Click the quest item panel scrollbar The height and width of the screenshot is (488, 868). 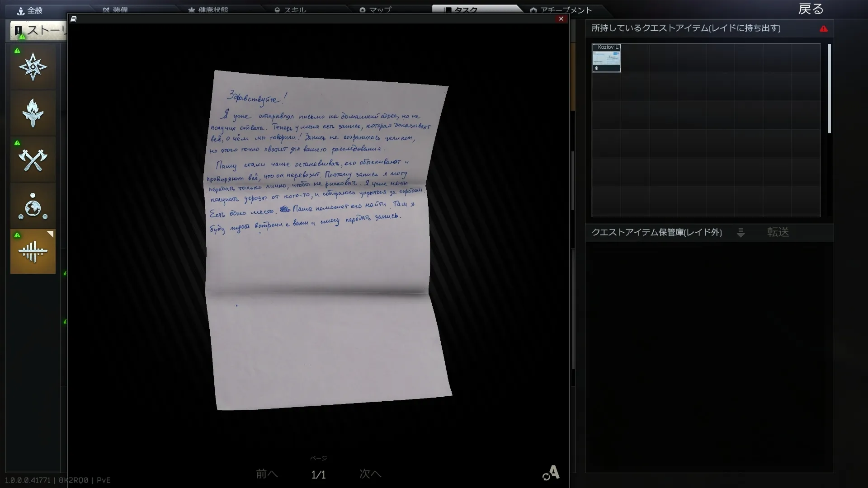[x=830, y=89]
